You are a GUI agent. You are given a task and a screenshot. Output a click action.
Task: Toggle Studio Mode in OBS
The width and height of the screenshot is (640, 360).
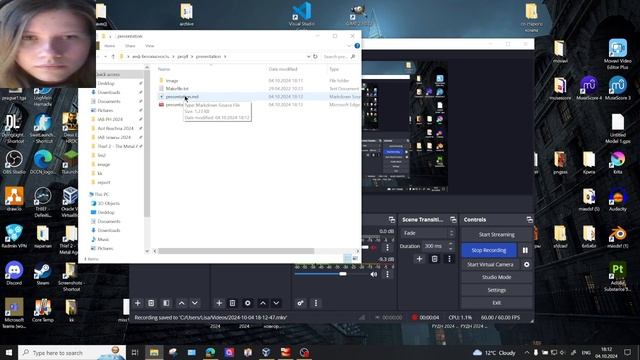[x=497, y=277]
